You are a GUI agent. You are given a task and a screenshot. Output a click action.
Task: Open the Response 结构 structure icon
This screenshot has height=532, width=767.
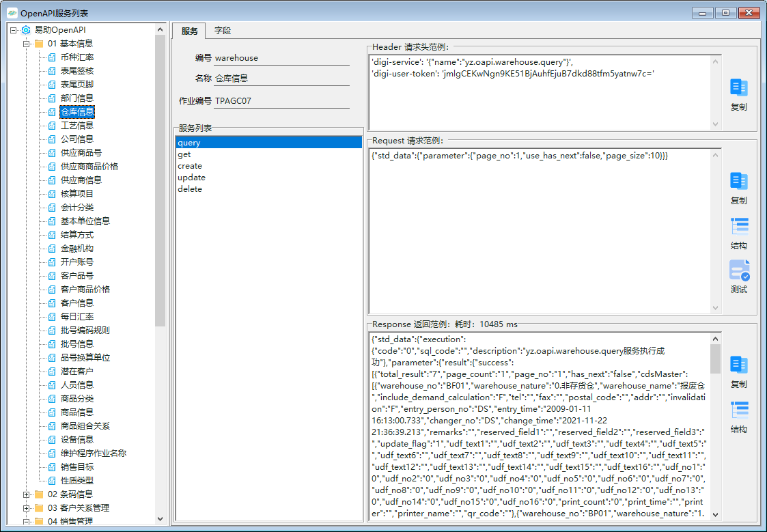point(738,410)
